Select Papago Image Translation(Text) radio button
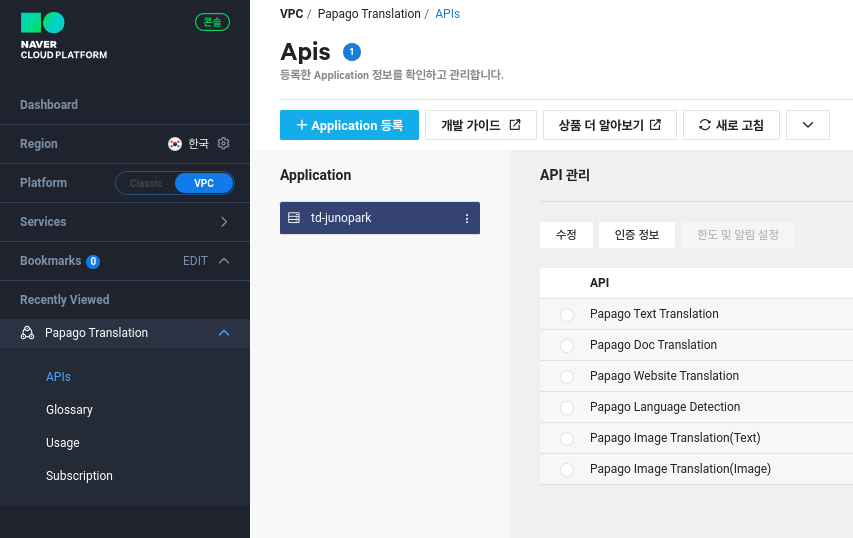Viewport: 853px width, 538px height. [567, 439]
